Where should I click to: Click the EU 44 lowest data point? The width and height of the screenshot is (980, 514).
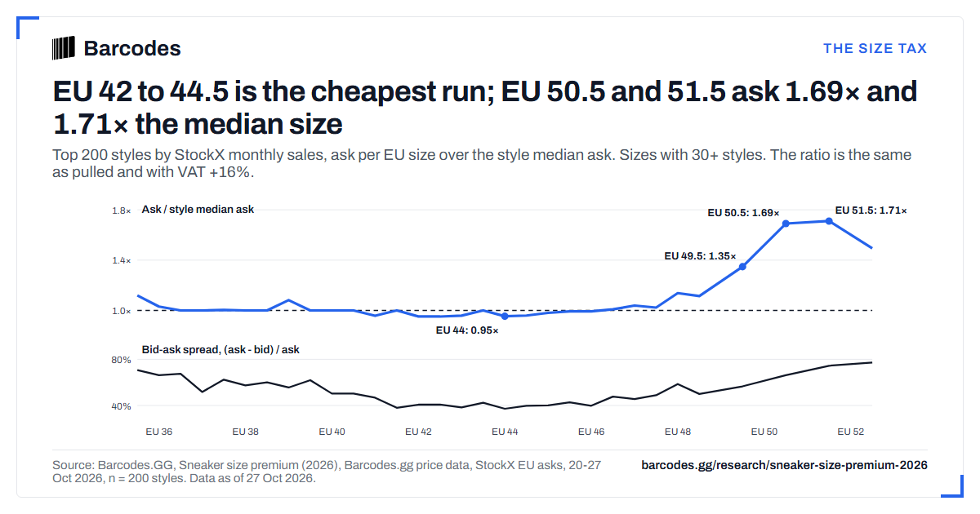505,316
